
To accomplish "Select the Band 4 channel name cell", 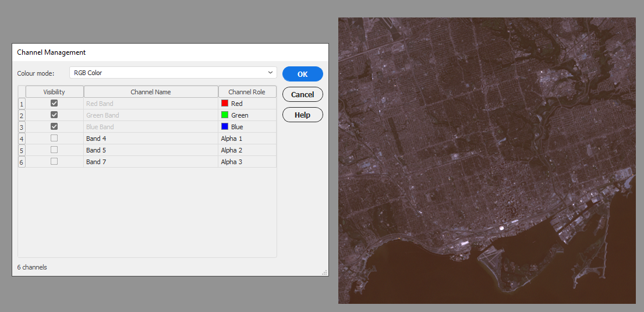I will point(151,139).
